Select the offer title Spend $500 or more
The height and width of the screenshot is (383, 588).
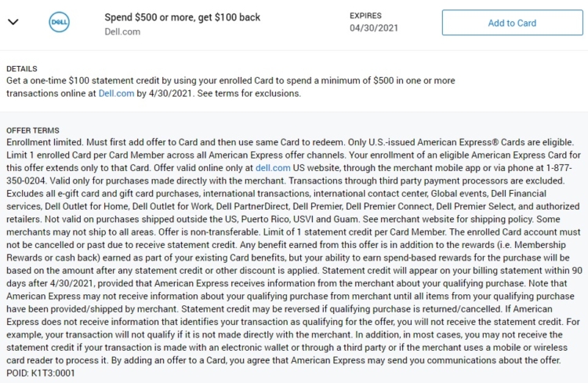(x=182, y=17)
